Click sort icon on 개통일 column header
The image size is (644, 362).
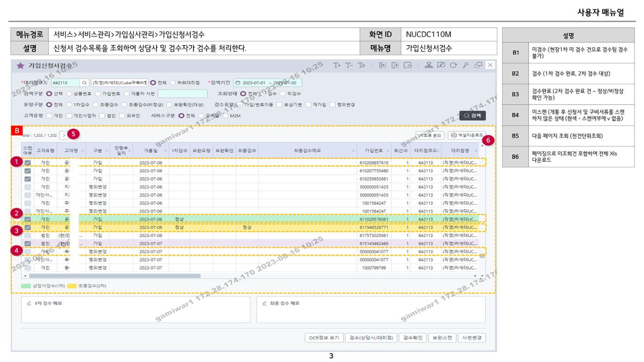pyautogui.click(x=166, y=151)
